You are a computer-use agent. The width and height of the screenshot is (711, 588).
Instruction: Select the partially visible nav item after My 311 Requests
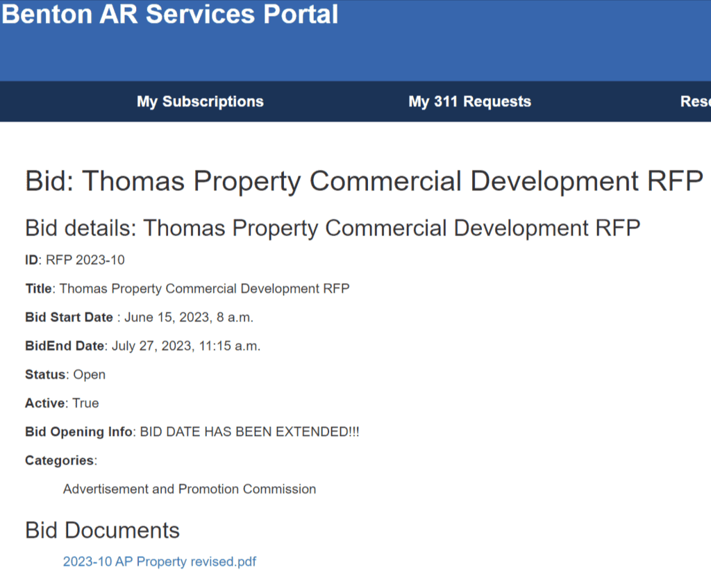coord(694,101)
